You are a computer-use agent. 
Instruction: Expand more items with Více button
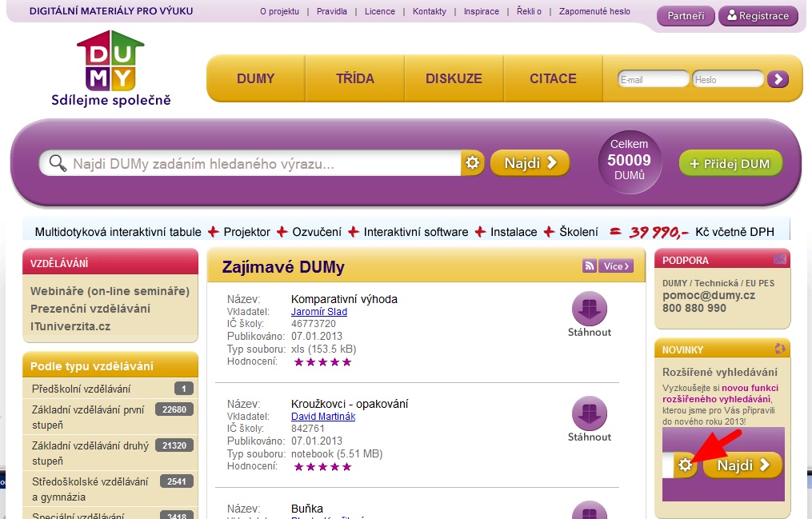coord(617,266)
